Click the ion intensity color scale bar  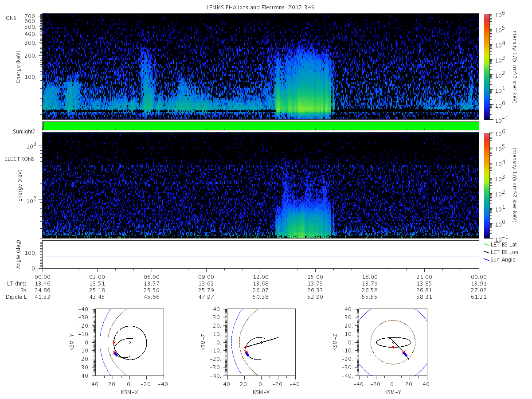click(487, 66)
